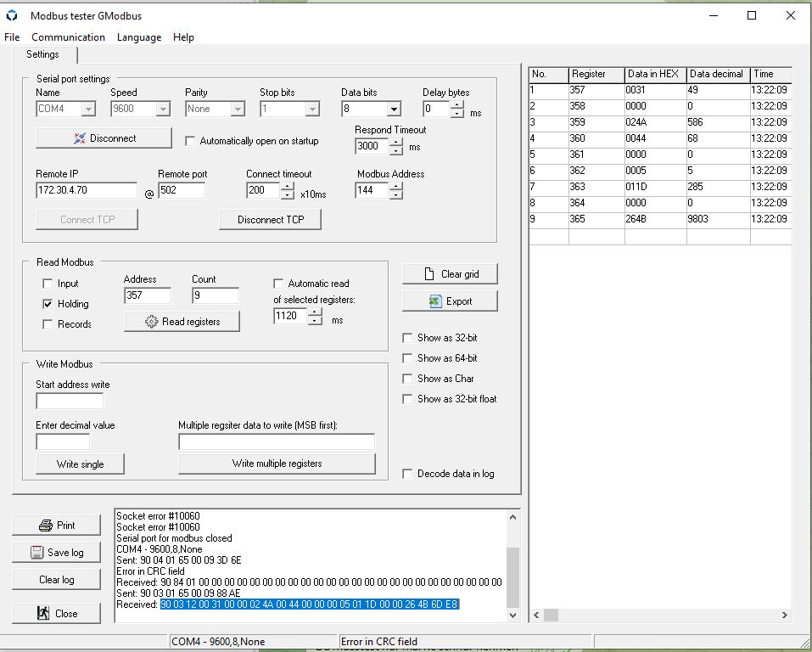Viewport: 812px width, 652px height.
Task: Open the File menu
Action: point(12,37)
